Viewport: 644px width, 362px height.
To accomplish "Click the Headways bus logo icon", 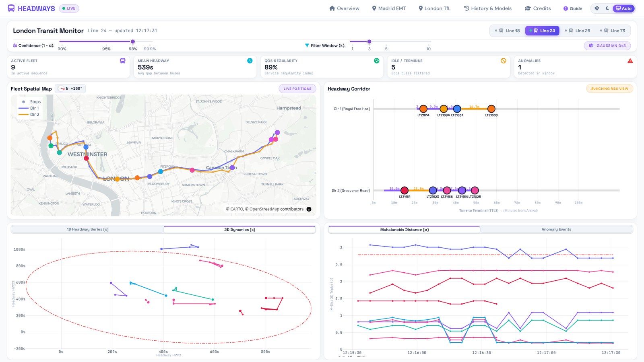I will tap(11, 8).
